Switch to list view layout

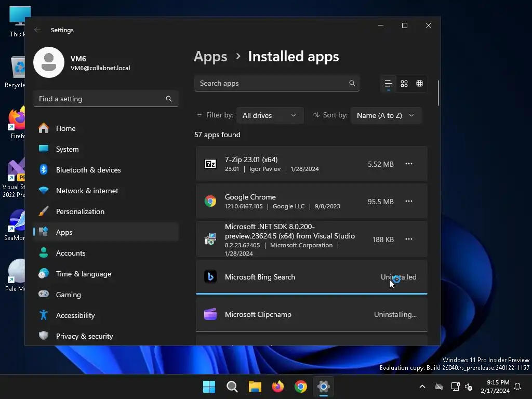tap(389, 84)
